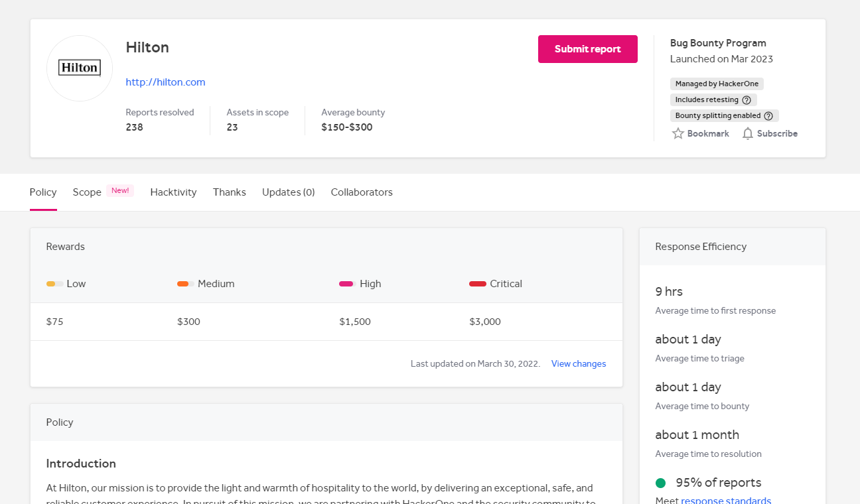Click the Launched on Mar 2023 text
The image size is (860, 504).
pos(721,59)
